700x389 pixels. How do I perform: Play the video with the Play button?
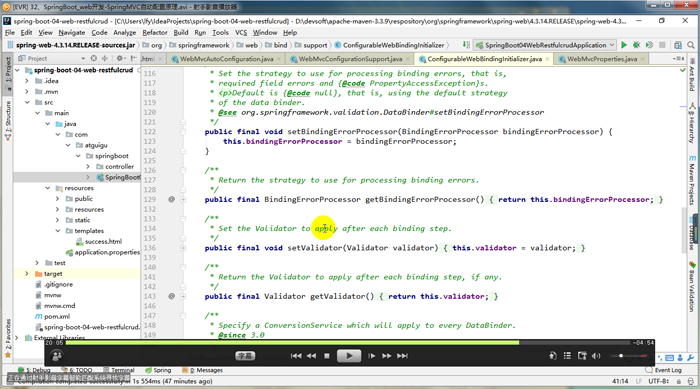tap(349, 356)
